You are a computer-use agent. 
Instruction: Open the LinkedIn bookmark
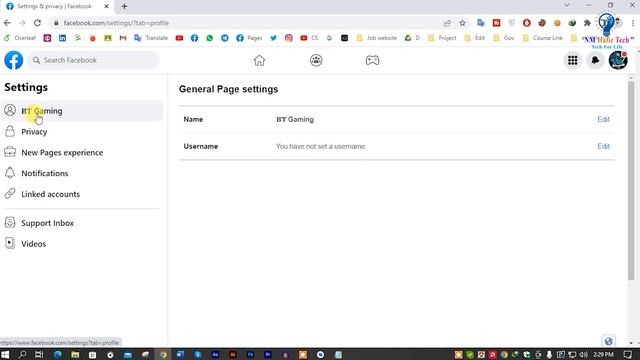click(x=62, y=38)
